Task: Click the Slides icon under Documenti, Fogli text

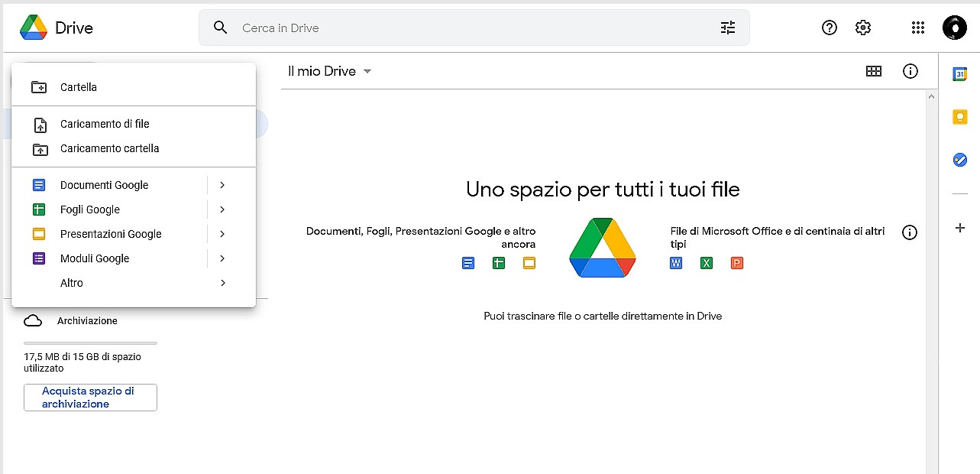Action: tap(529, 263)
